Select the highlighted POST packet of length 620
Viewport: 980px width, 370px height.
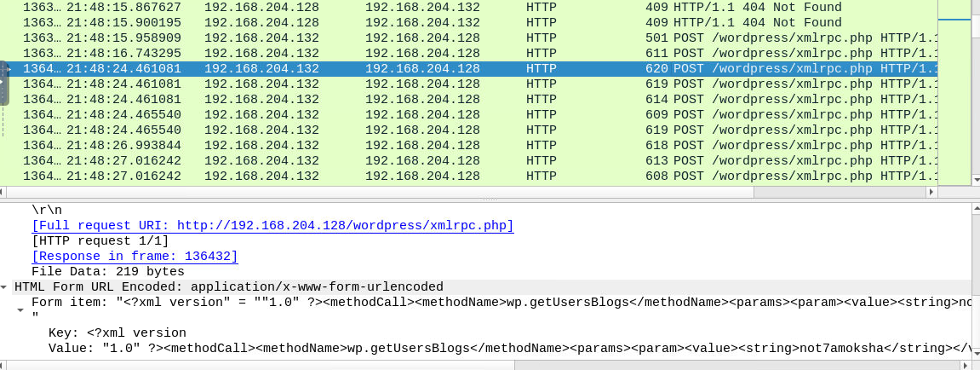(469, 69)
